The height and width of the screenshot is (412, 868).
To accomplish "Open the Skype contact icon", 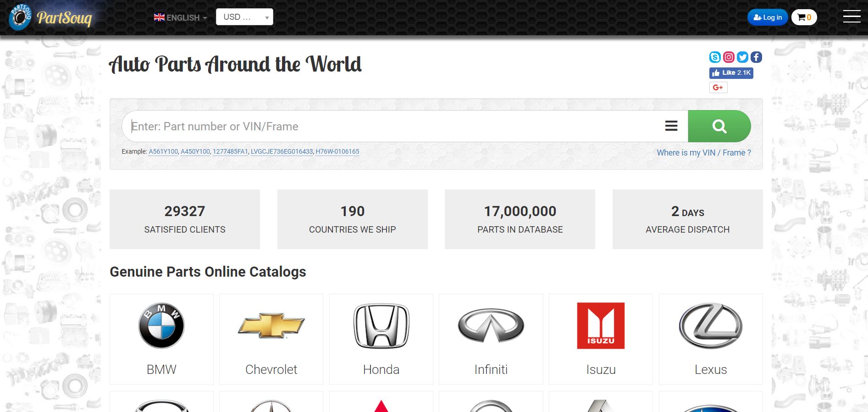I will click(x=715, y=57).
